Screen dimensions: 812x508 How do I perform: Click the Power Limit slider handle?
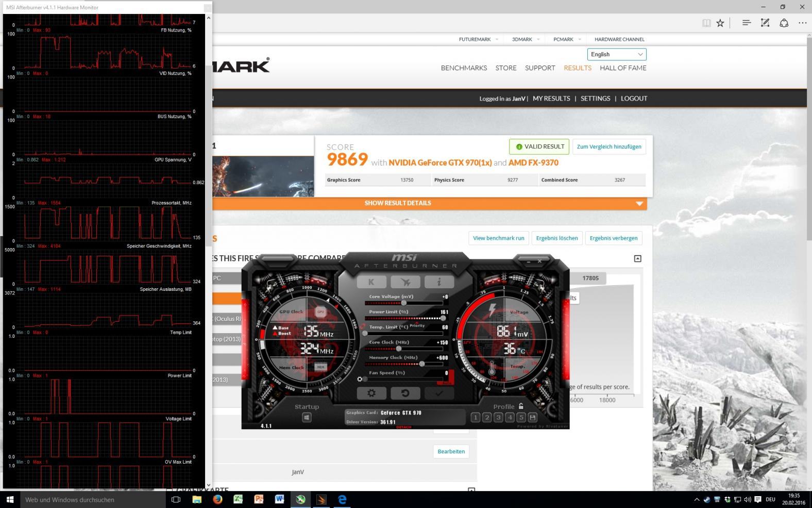click(443, 318)
